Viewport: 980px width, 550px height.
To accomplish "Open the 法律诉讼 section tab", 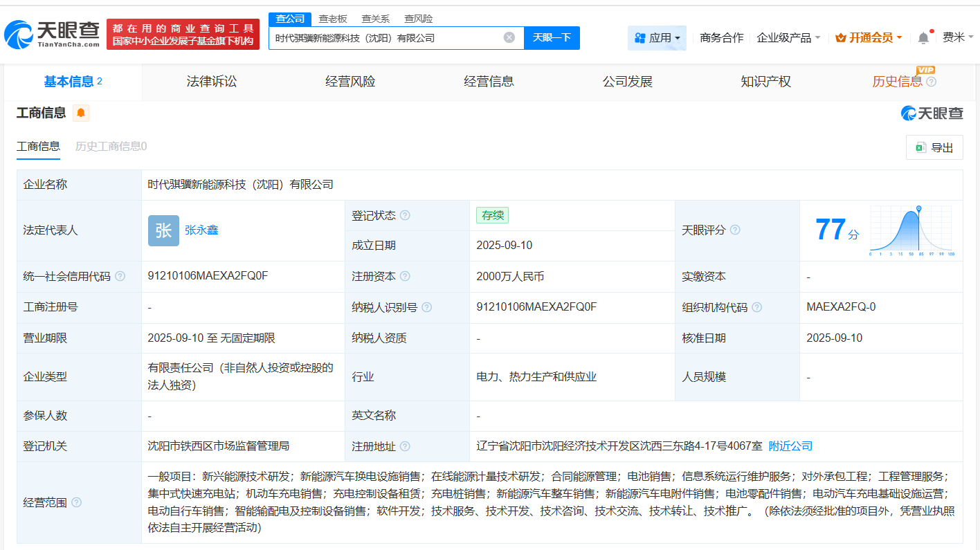I will pyautogui.click(x=211, y=81).
